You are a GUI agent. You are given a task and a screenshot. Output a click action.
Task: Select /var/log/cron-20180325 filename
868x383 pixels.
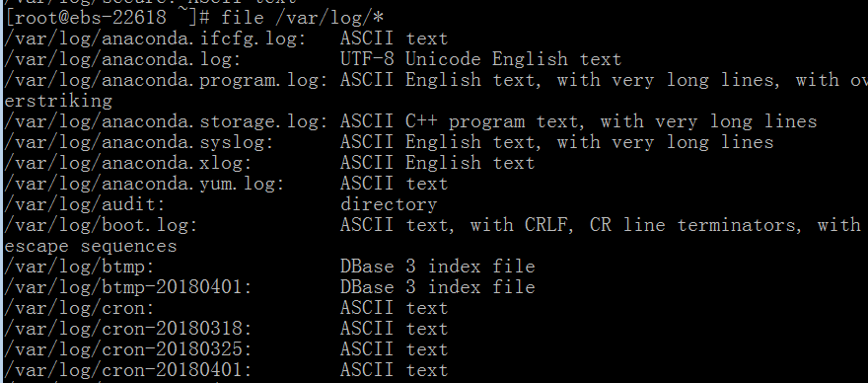128,349
